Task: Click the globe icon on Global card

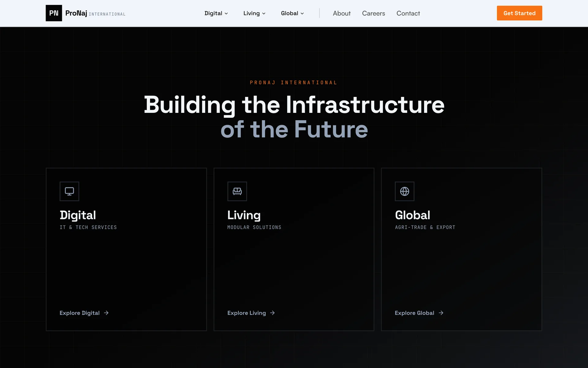Action: point(405,191)
